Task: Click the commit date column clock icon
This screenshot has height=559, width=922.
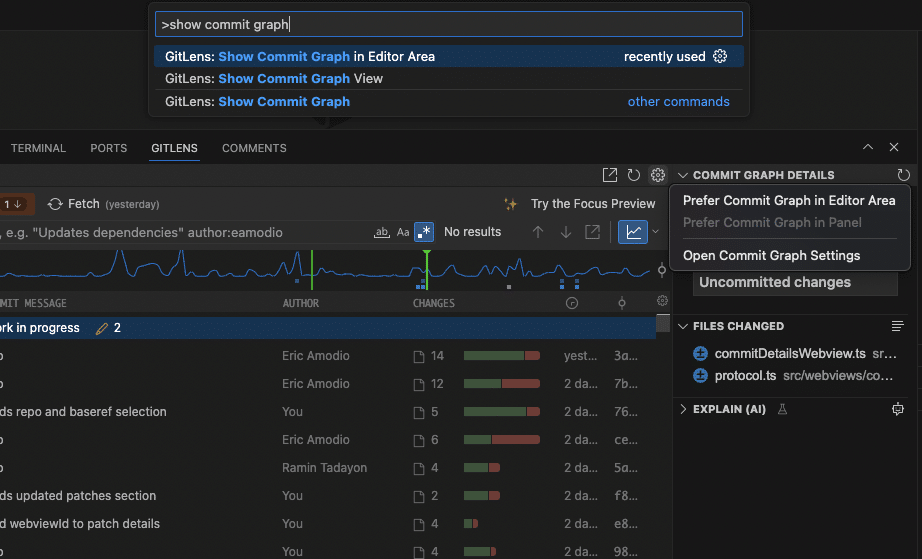Action: pyautogui.click(x=572, y=303)
